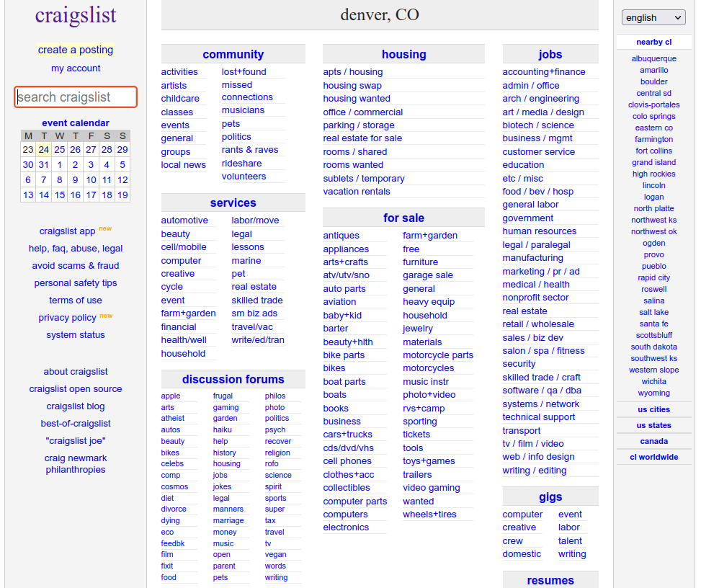This screenshot has width=701, height=588.
Task: Expand the us states list
Action: (653, 425)
